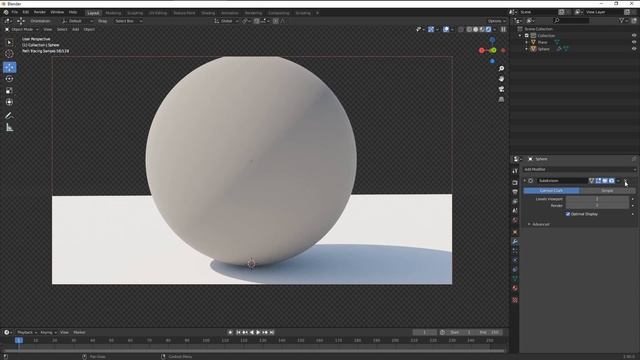The image size is (640, 360).
Task: Open the Render properties tab icon
Action: point(515,182)
